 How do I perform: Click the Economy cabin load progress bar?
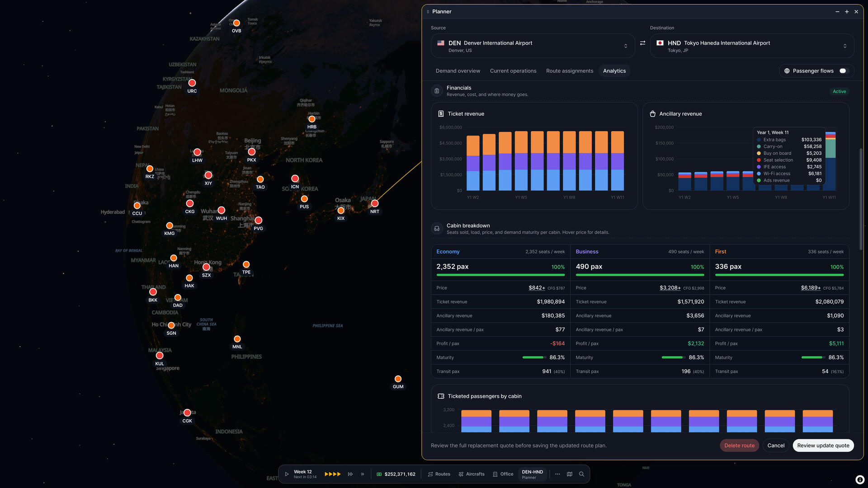click(x=500, y=275)
